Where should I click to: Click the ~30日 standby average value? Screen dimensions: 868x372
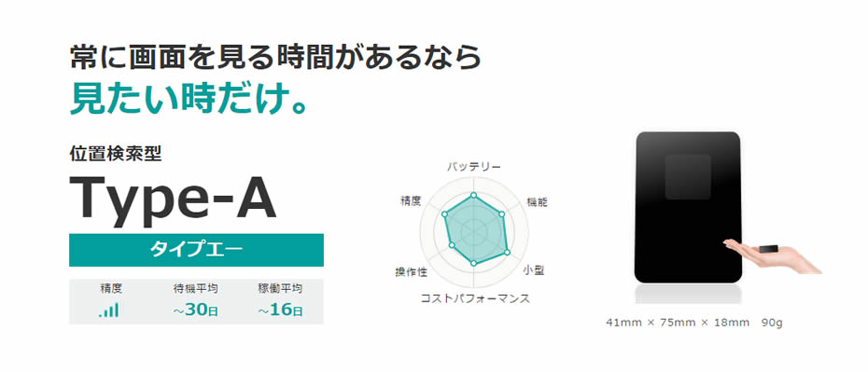[x=195, y=310]
